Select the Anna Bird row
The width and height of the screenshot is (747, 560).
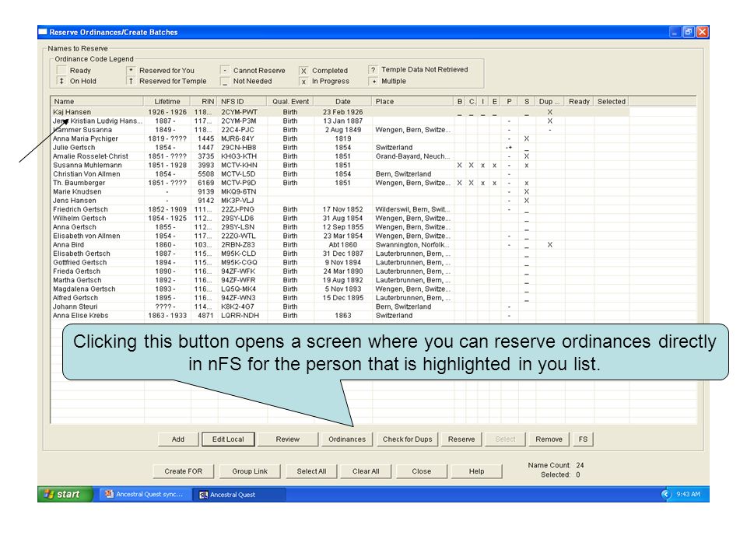[340, 245]
